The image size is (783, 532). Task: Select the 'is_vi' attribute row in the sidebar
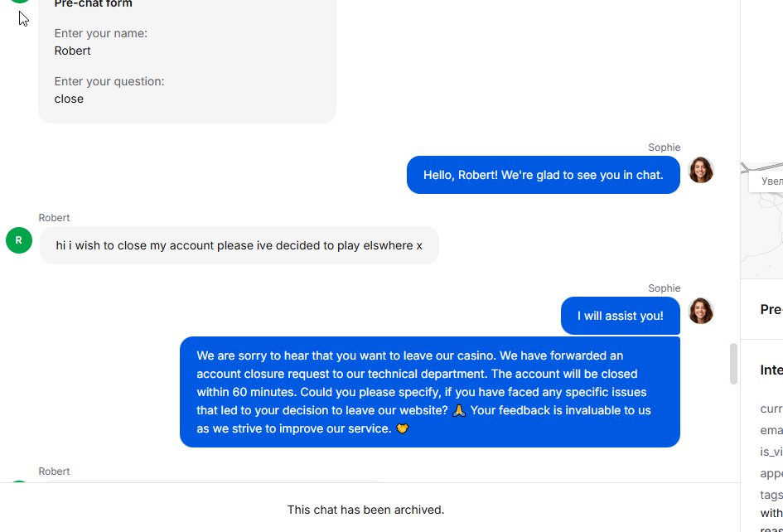(x=771, y=452)
